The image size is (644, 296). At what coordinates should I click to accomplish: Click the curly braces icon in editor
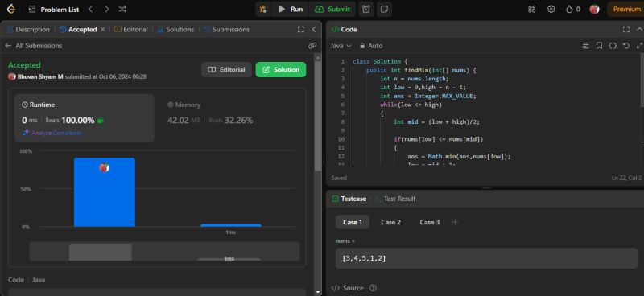pos(613,46)
